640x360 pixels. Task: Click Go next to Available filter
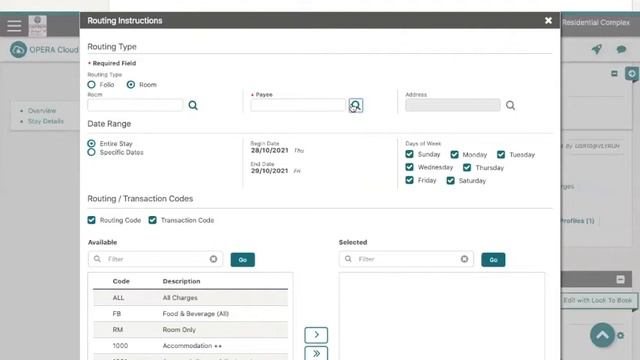(242, 260)
